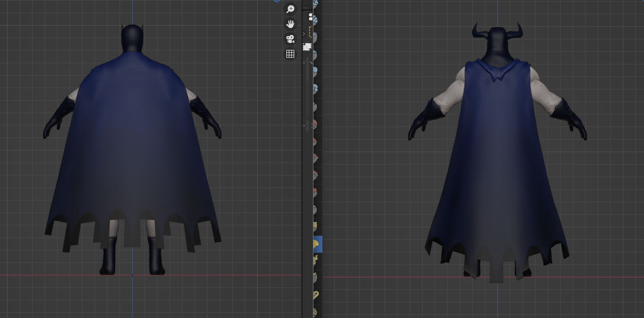Select the Layer sculpt brush

[315, 54]
